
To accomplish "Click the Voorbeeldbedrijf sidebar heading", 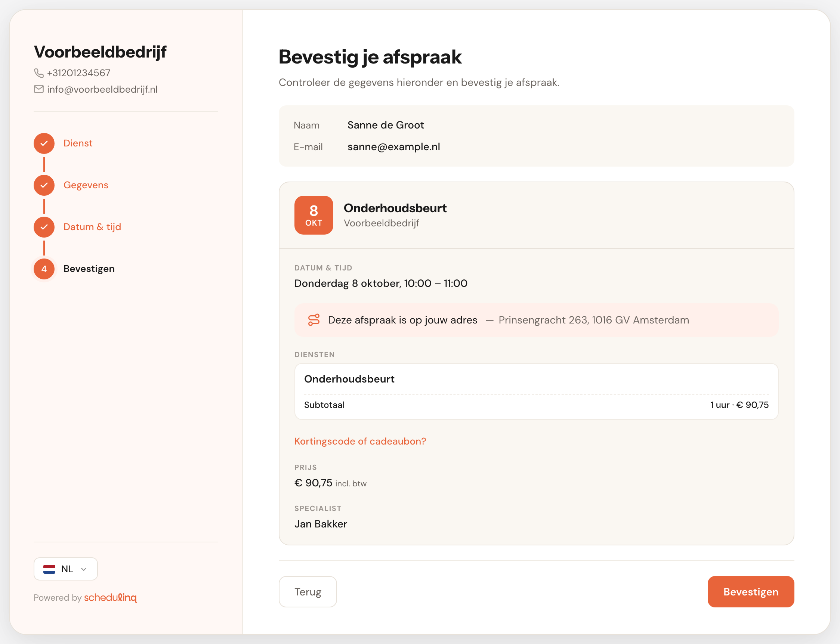I will 100,52.
